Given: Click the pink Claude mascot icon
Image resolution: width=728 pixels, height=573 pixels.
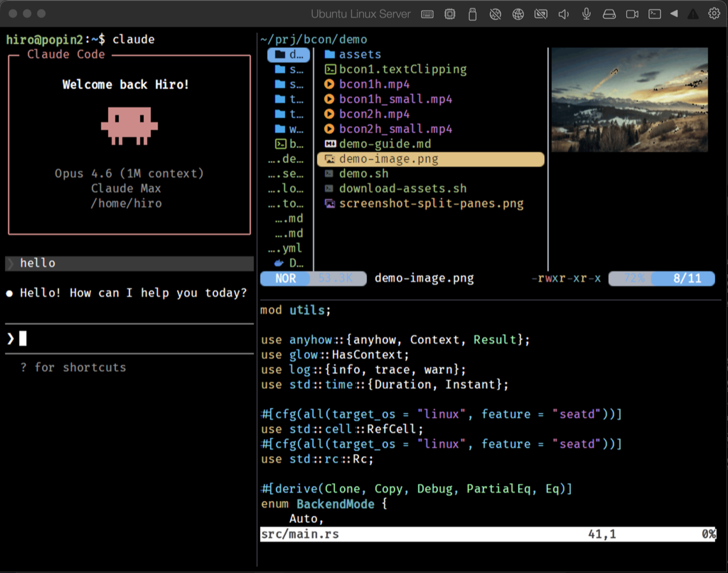Looking at the screenshot, I should [129, 126].
